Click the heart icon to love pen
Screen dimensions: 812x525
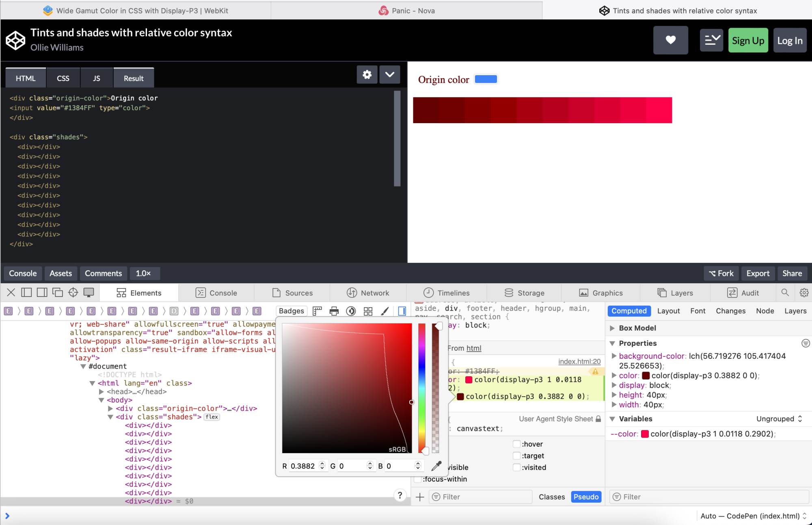[x=670, y=40]
